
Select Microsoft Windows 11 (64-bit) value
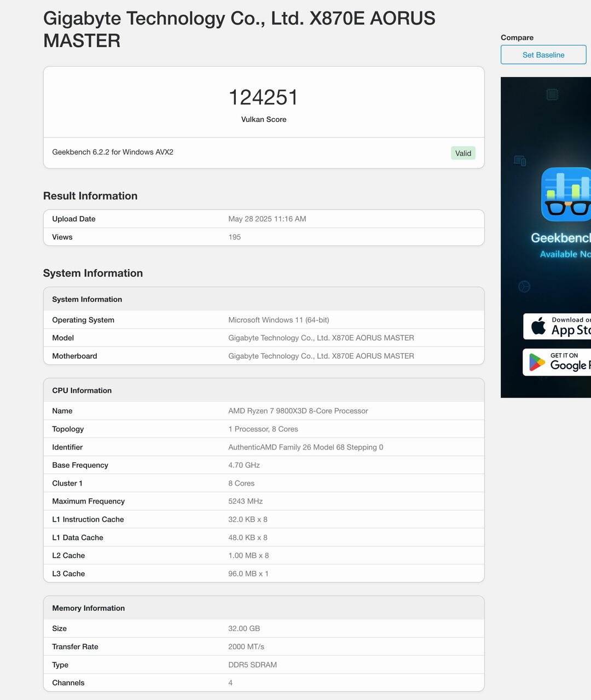(279, 320)
